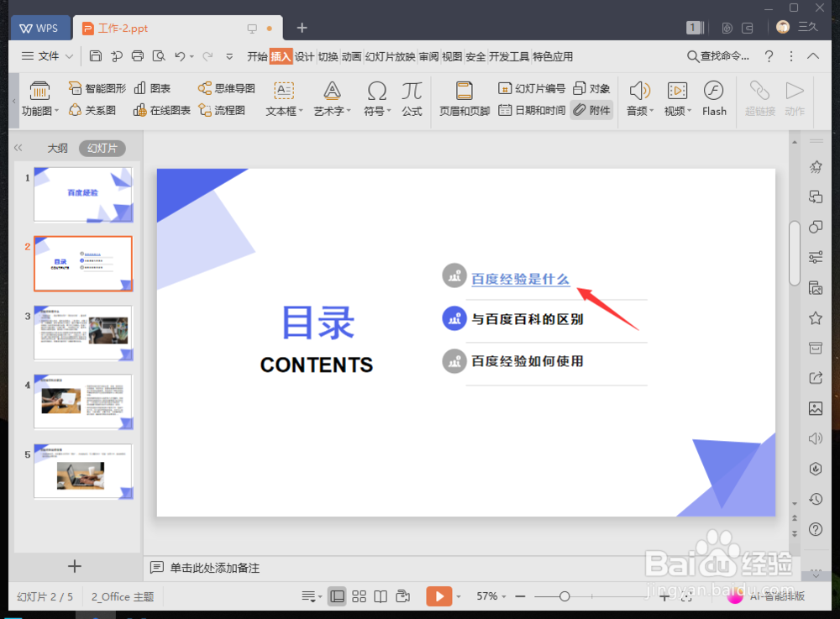
Task: Insert an Object (对象)
Action: pyautogui.click(x=591, y=88)
